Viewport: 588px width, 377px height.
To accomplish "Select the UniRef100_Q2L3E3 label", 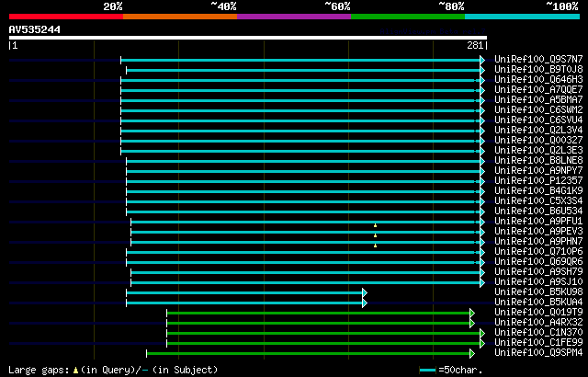I will click(538, 151).
